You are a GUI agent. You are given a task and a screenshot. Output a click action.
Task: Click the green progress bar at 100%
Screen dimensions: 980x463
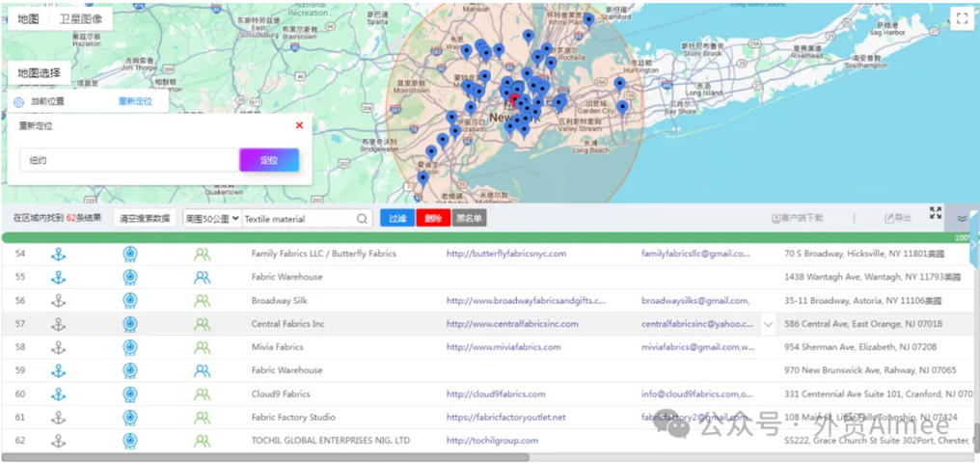click(x=482, y=237)
